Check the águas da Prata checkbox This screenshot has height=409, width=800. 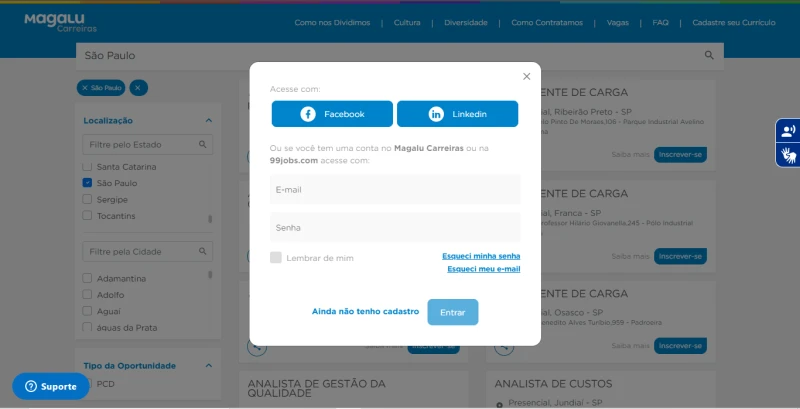coord(87,327)
